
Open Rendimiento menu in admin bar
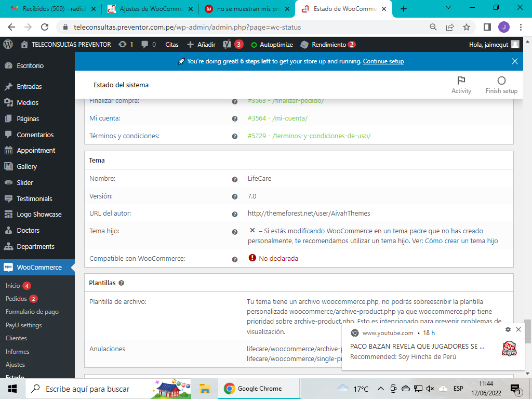[328, 45]
